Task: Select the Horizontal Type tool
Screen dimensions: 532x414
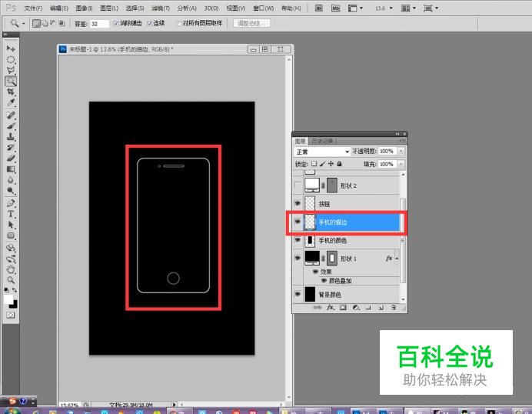Action: [11, 214]
